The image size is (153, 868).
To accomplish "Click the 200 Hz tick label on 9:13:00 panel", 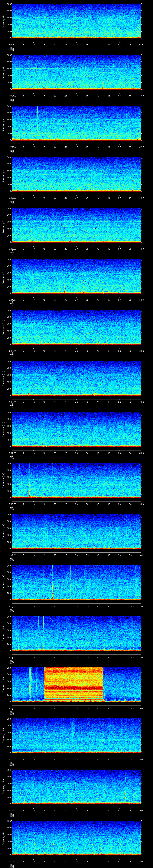I will pyautogui.click(x=9, y=746).
